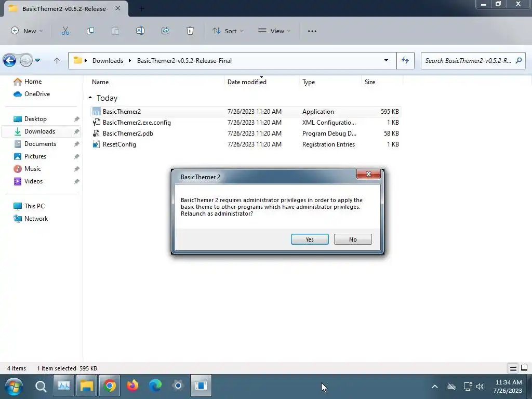Select the BasicThemer2 application file
The width and height of the screenshot is (532, 399).
pyautogui.click(x=245, y=112)
